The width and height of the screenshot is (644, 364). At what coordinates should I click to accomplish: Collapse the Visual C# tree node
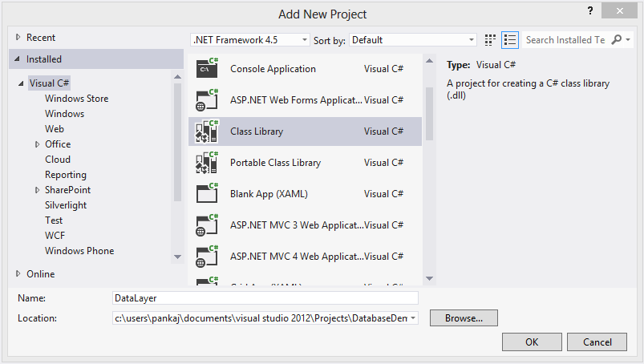coord(21,83)
